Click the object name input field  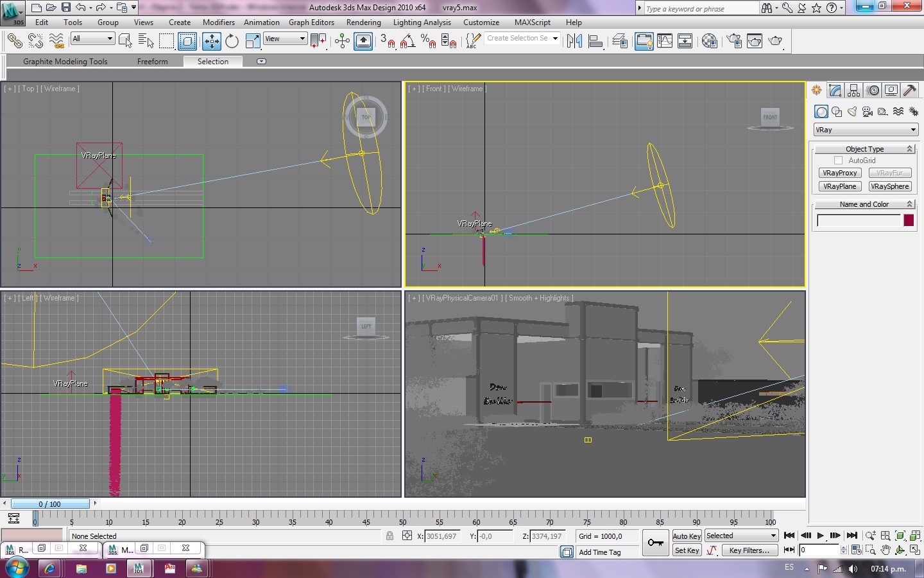pyautogui.click(x=859, y=220)
